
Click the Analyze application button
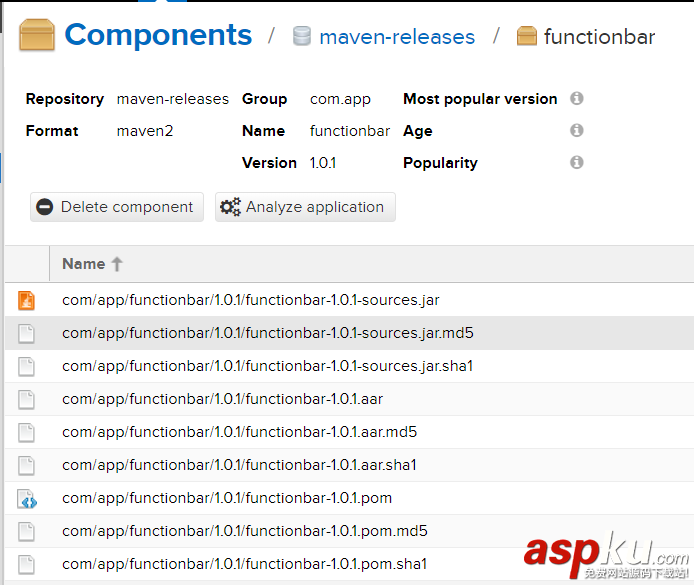[x=305, y=207]
